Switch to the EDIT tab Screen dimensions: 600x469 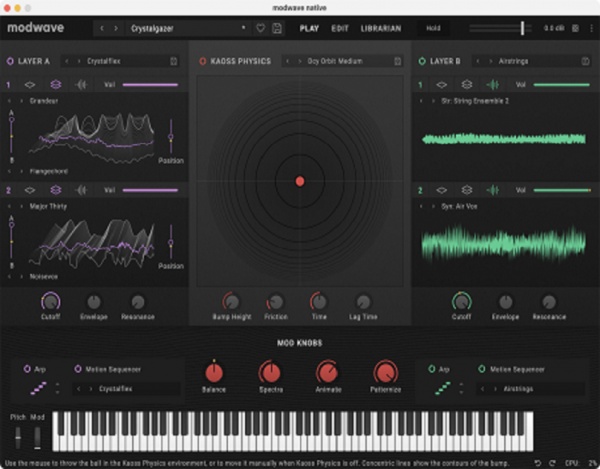click(340, 28)
